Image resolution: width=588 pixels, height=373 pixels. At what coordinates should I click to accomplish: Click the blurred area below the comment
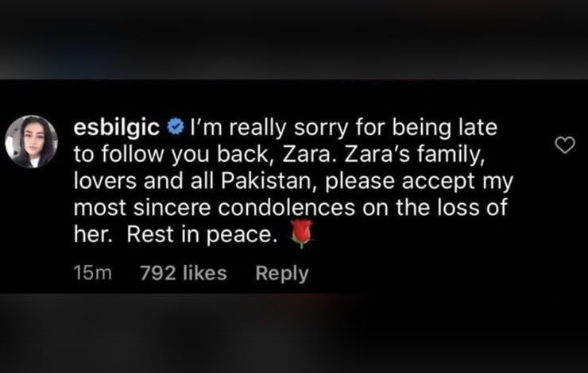294,333
